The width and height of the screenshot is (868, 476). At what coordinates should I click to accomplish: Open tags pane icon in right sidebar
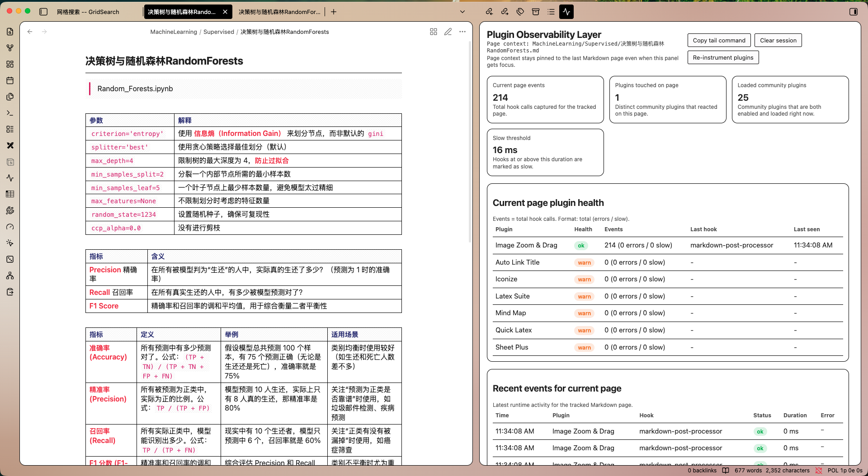coord(520,12)
